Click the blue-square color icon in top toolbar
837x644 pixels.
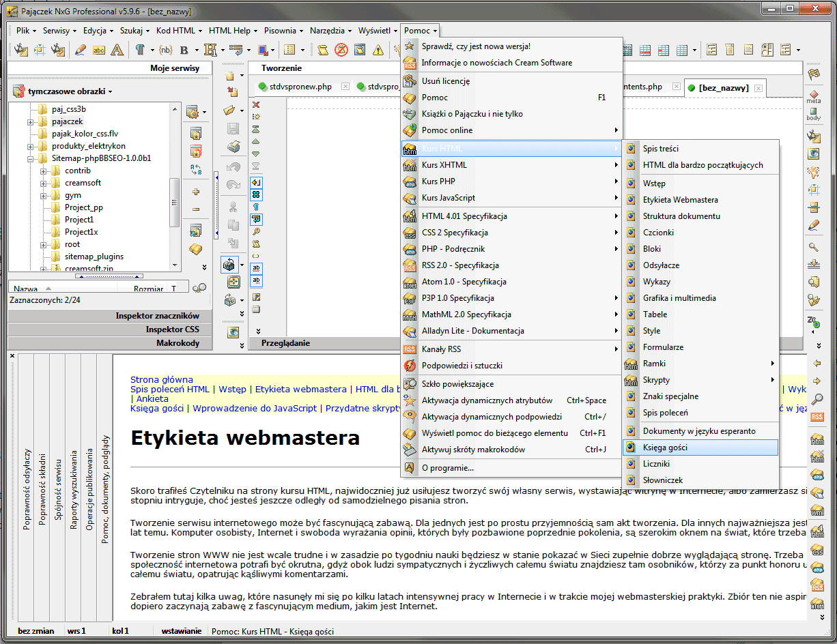pyautogui.click(x=263, y=50)
